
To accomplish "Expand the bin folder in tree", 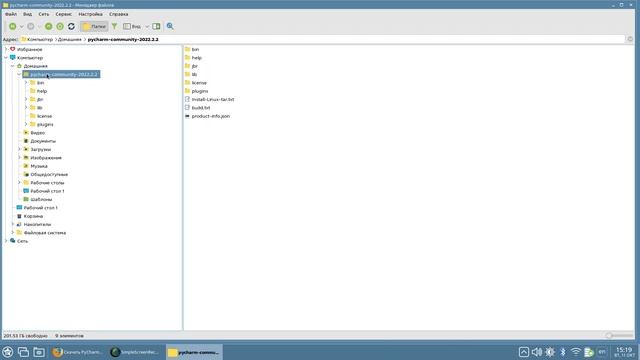I will coord(26,82).
